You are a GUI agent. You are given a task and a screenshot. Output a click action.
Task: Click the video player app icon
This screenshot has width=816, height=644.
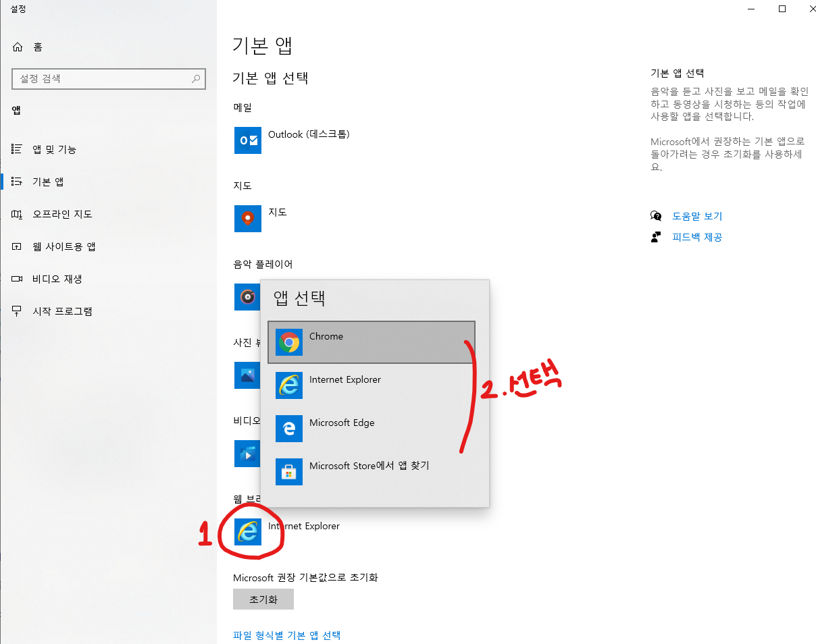click(247, 453)
